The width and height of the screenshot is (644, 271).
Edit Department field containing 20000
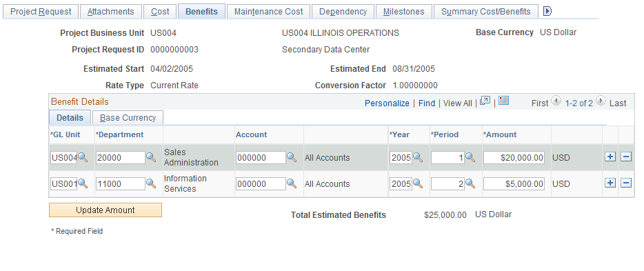(121, 158)
